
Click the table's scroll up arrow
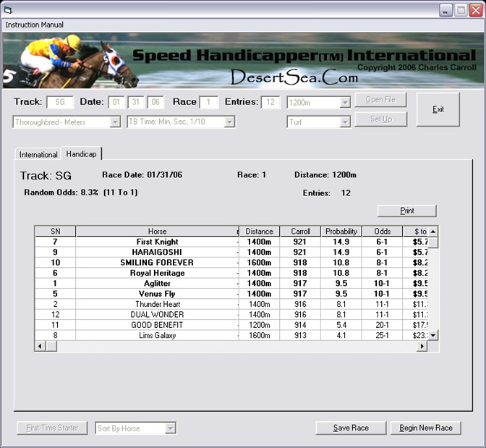tap(433, 232)
